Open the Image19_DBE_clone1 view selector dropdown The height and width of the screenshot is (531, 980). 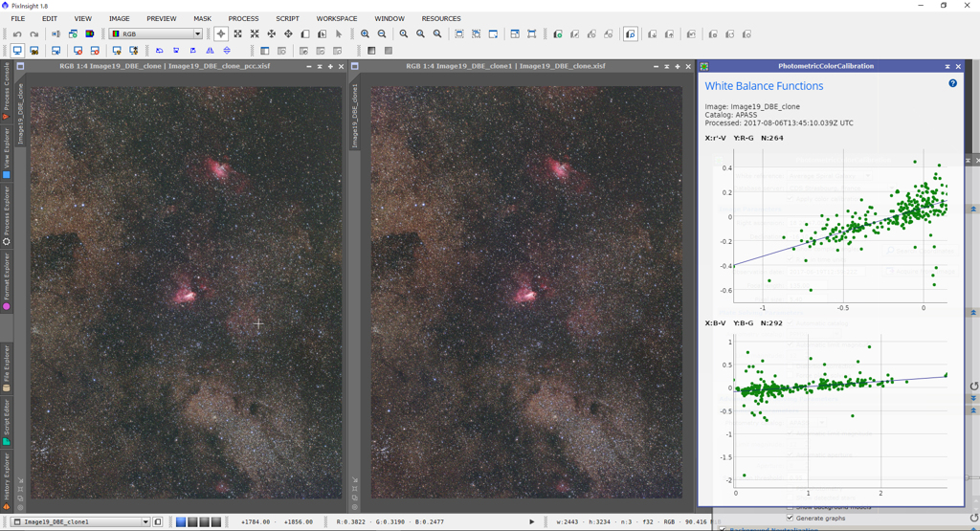(82, 521)
